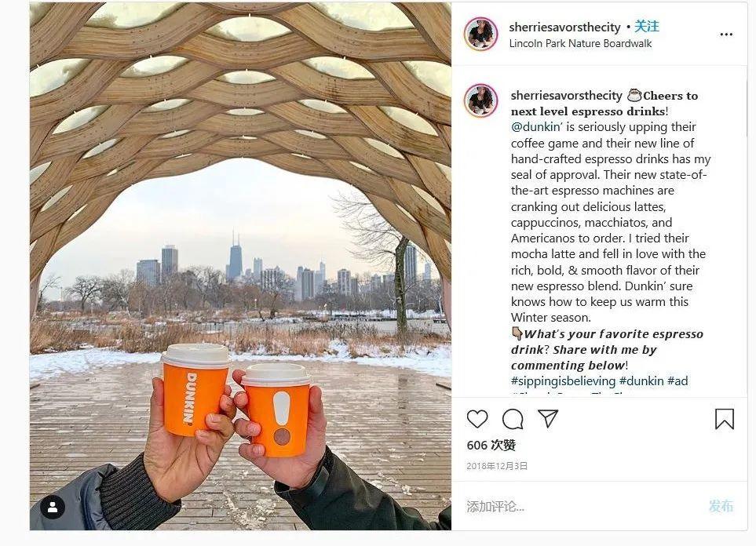Open #sippingisbelieving hashtag
The height and width of the screenshot is (546, 756).
(x=563, y=380)
